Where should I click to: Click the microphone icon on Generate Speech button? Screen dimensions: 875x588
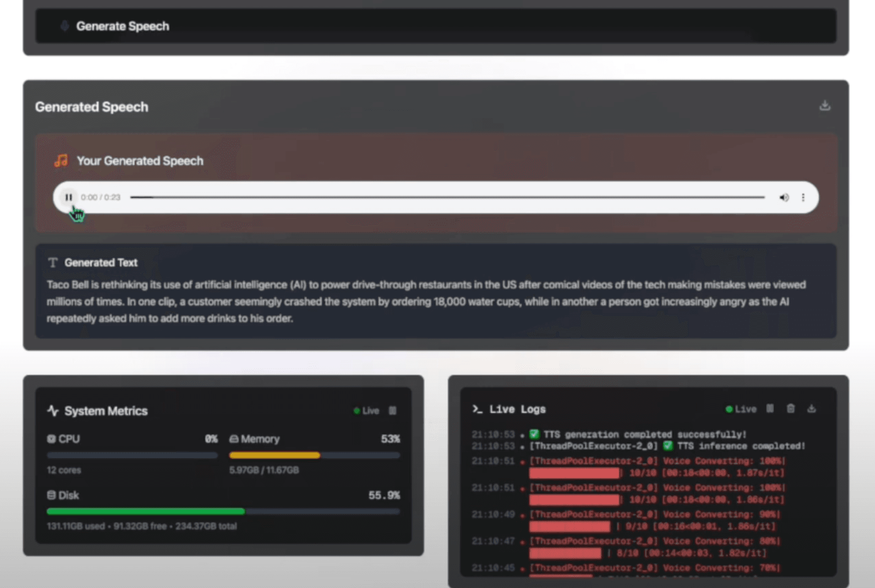point(64,26)
